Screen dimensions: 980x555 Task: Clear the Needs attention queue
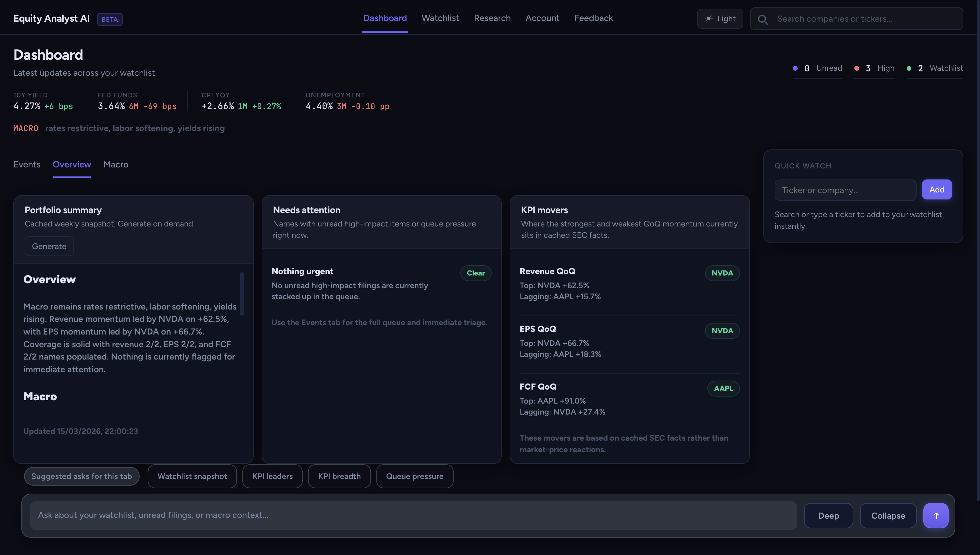(x=475, y=273)
